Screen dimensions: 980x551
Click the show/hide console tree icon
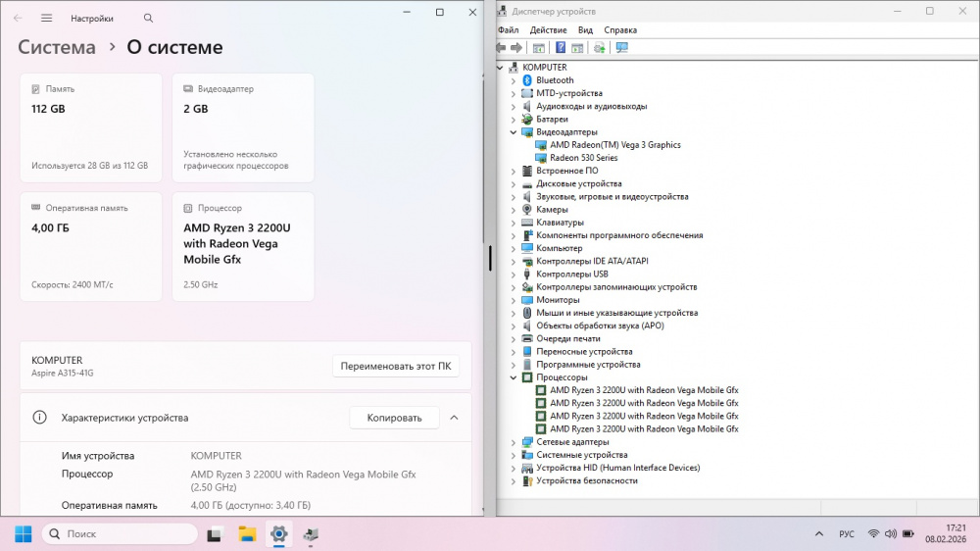pyautogui.click(x=538, y=47)
